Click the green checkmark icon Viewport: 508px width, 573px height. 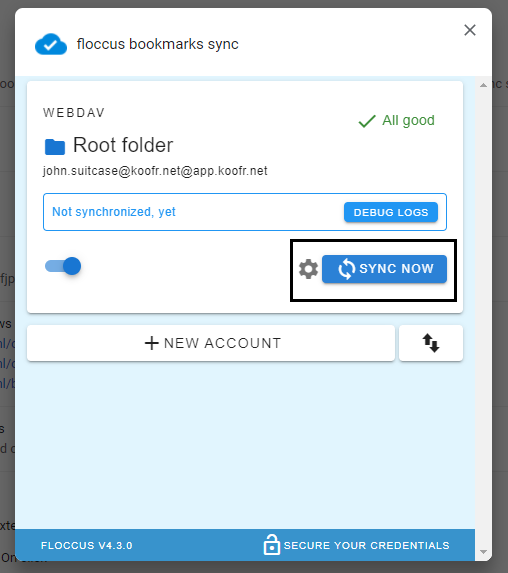click(367, 121)
